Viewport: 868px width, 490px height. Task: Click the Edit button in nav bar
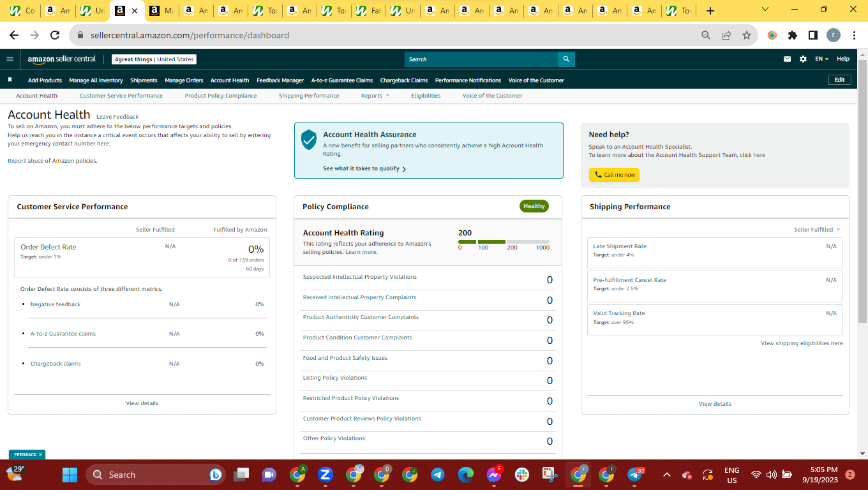(x=839, y=80)
